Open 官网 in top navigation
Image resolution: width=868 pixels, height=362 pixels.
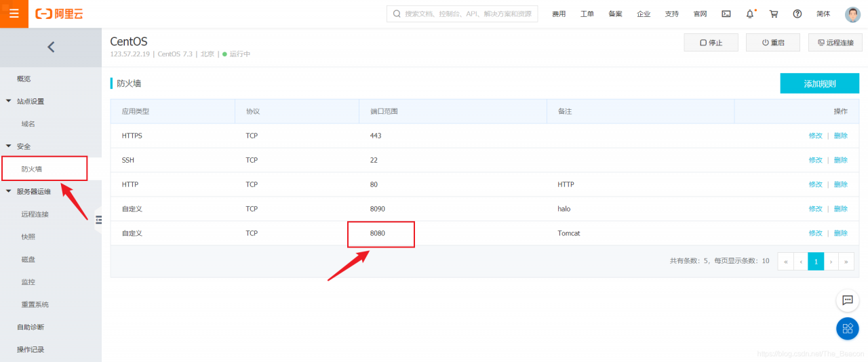[x=701, y=14]
